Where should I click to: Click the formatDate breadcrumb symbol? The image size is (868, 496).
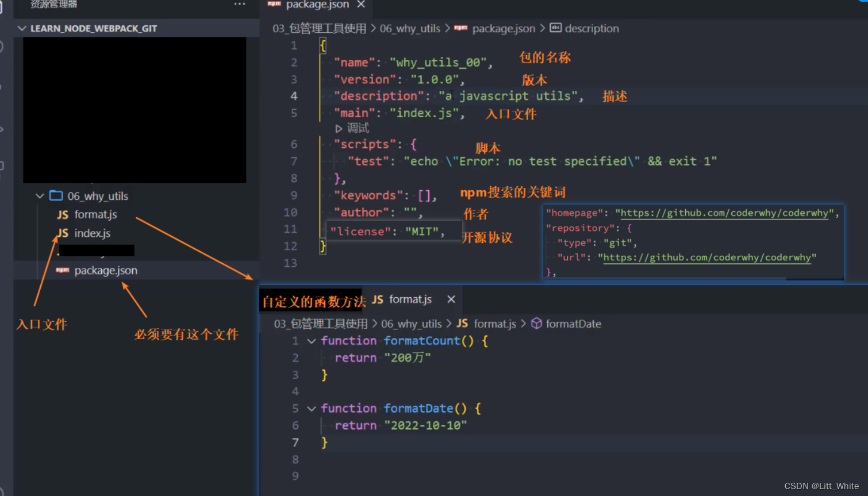click(x=574, y=324)
